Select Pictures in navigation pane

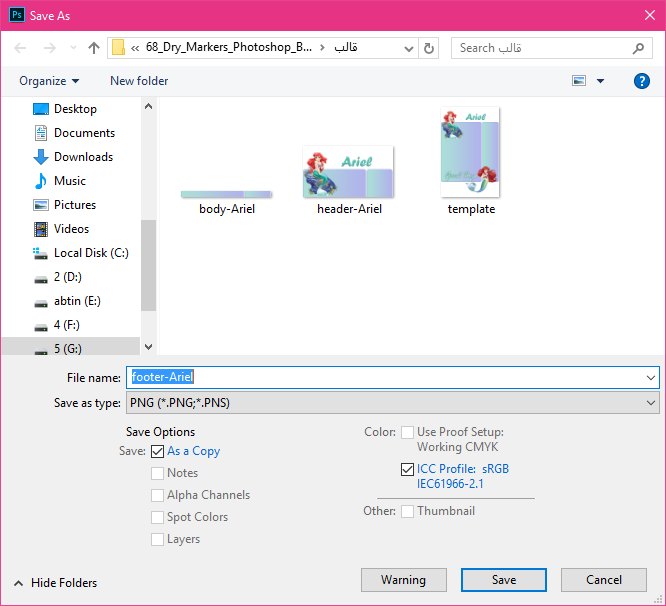tap(75, 205)
